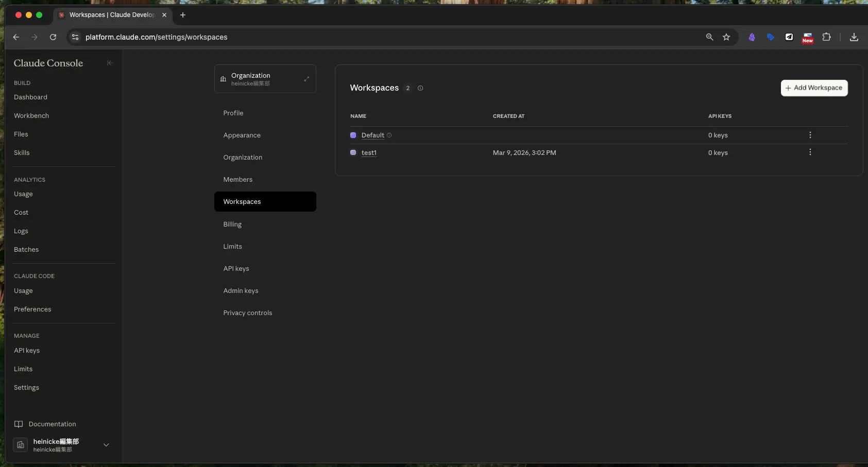The height and width of the screenshot is (467, 868).
Task: Select Workbench in the sidebar
Action: pyautogui.click(x=31, y=116)
